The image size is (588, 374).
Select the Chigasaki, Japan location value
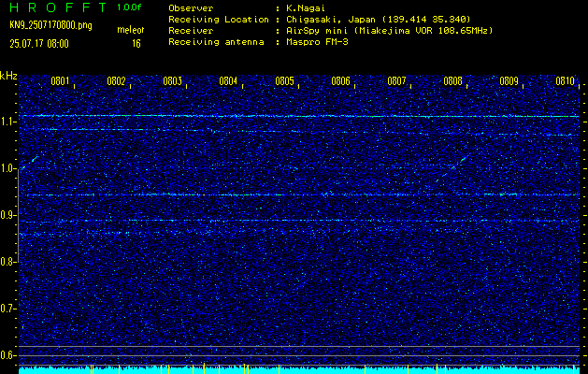pos(378,20)
